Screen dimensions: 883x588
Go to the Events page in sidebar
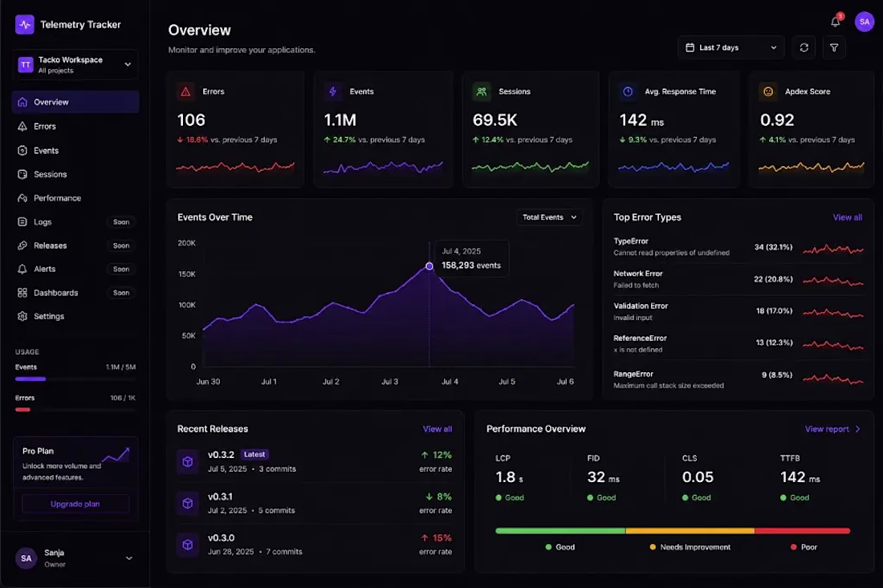75,150
